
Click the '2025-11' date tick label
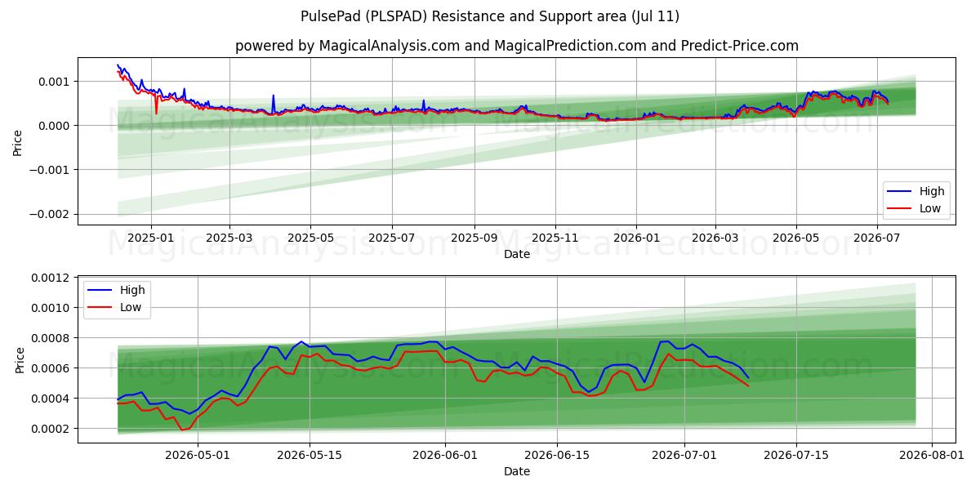tap(555, 238)
